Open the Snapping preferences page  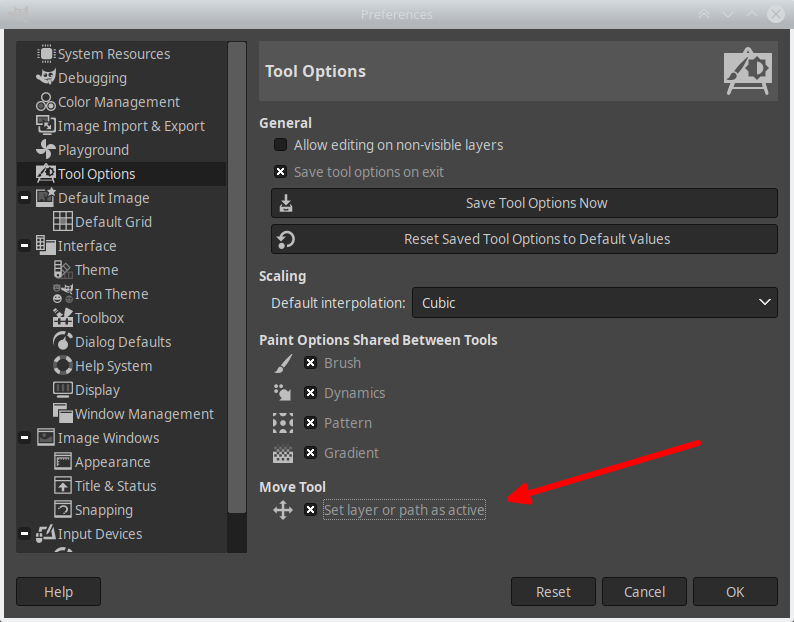pyautogui.click(x=104, y=510)
